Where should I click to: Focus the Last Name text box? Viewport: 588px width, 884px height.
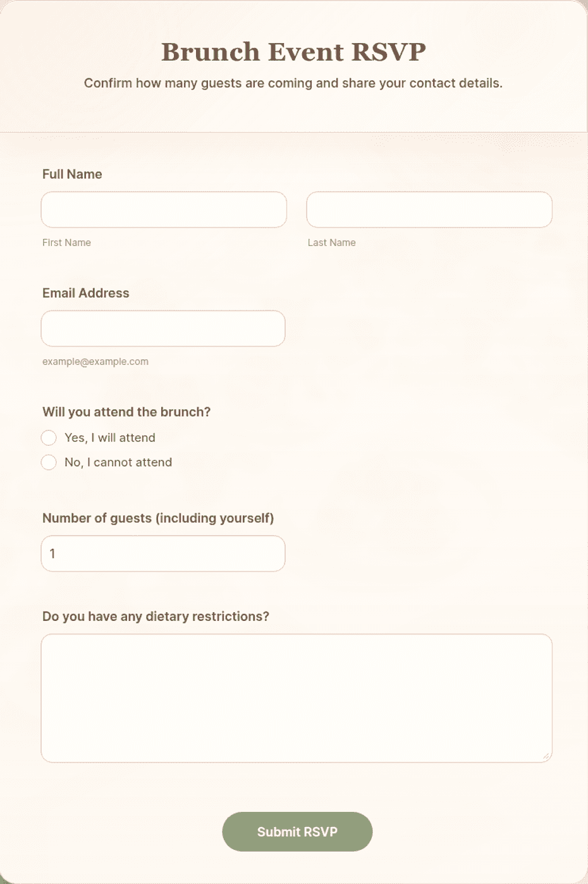point(429,209)
